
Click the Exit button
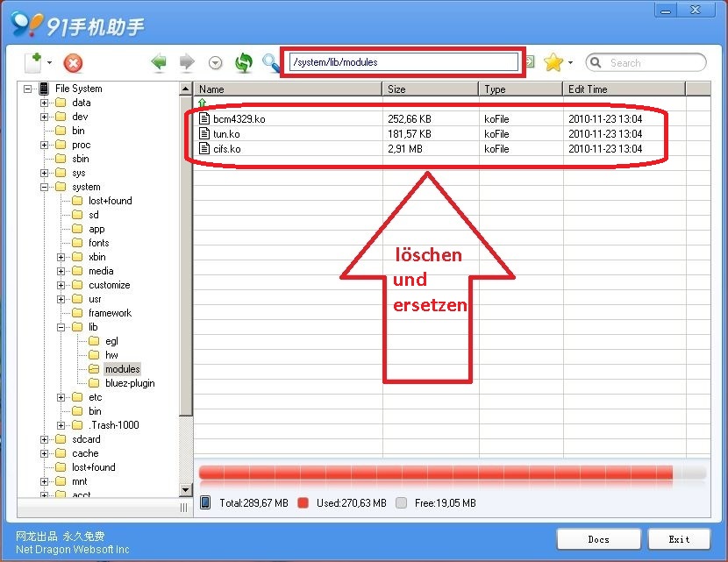pyautogui.click(x=679, y=539)
